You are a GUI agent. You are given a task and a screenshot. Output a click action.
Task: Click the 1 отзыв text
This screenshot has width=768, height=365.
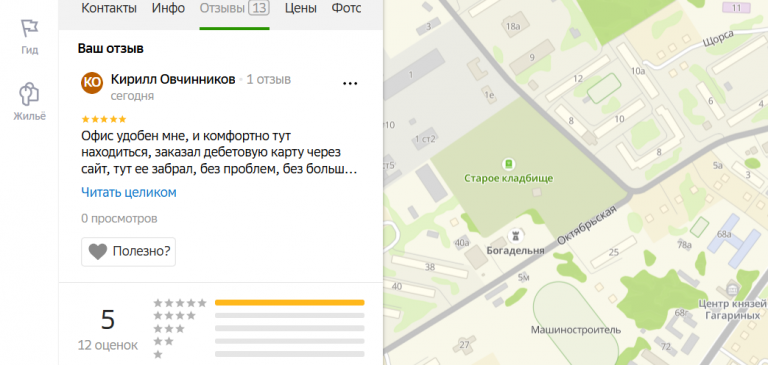pyautogui.click(x=268, y=79)
